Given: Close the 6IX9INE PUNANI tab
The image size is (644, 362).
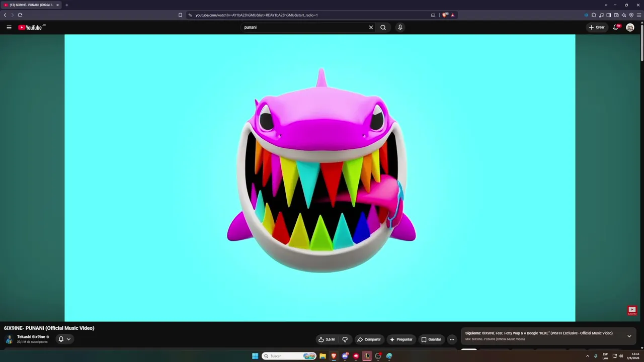Looking at the screenshot, I should point(57,5).
